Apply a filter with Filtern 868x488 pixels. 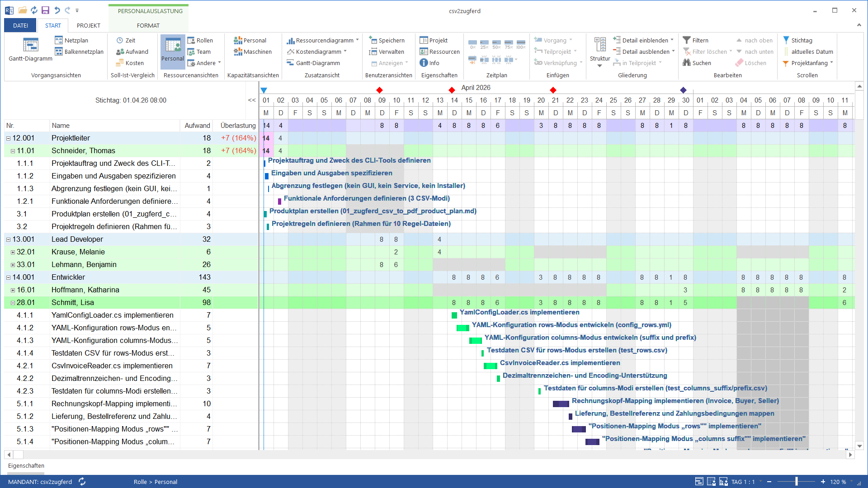coord(695,40)
